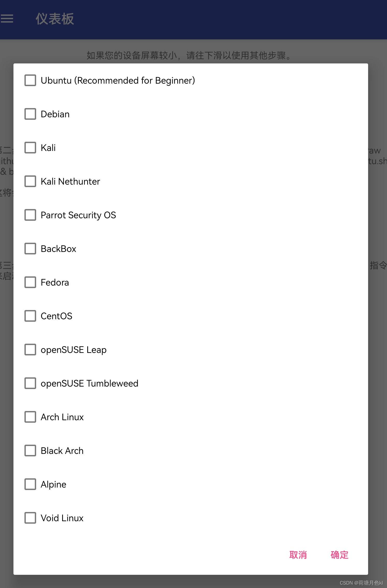387x588 pixels.
Task: Enable the openSUSE Leap option
Action: (30, 350)
